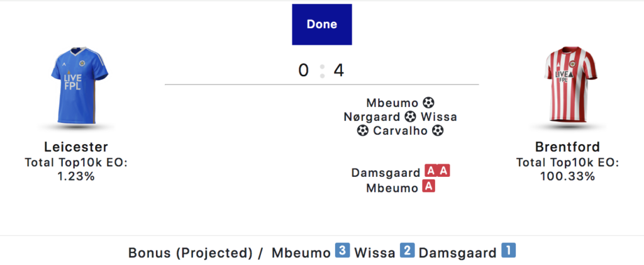Click Damsgaard's 1 bonus point badge
Viewport: 644px width, 265px height.
click(x=508, y=252)
